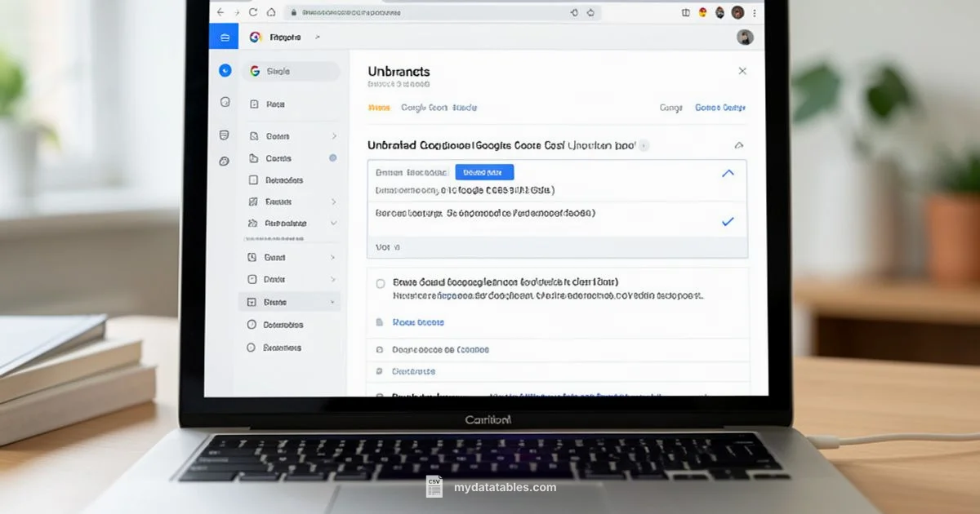
Task: Expand sidebar item with down chevron above divider
Action: [333, 223]
